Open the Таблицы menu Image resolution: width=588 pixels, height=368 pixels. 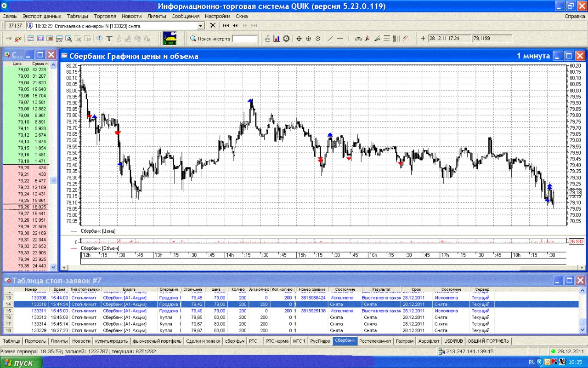77,16
